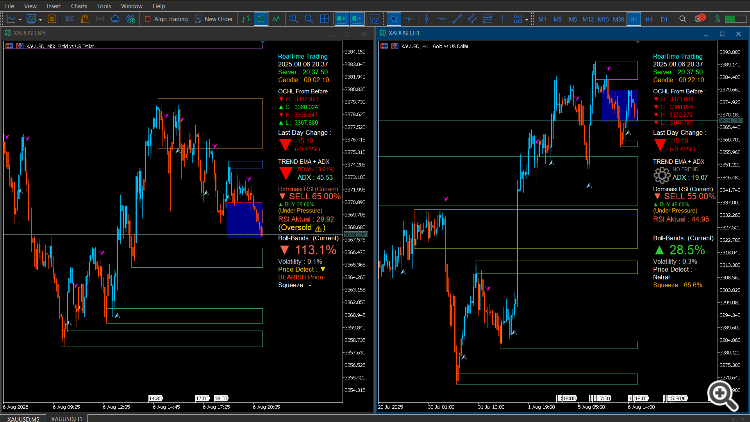Screen dimensions: 750x422
Task: Switch timeframe to M12
Action: pos(588,19)
